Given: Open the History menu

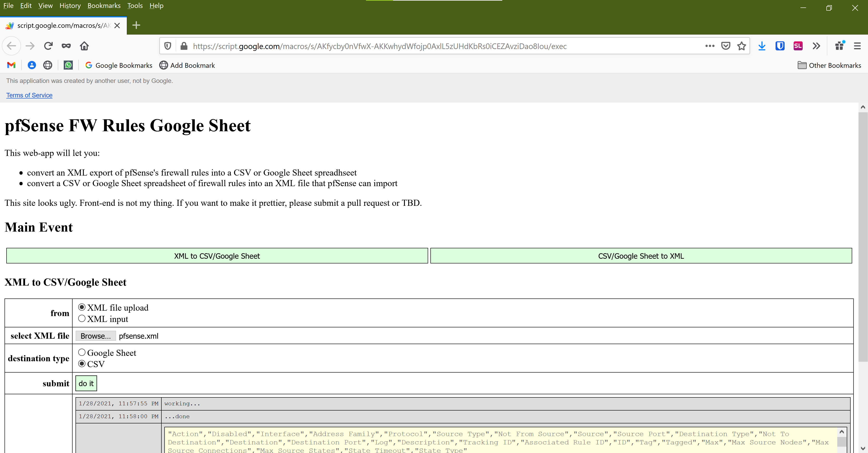Looking at the screenshot, I should click(x=70, y=6).
